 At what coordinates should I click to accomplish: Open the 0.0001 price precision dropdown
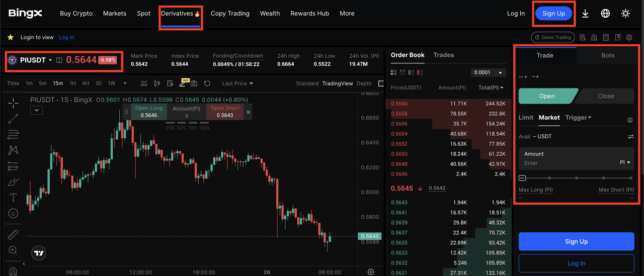(488, 73)
